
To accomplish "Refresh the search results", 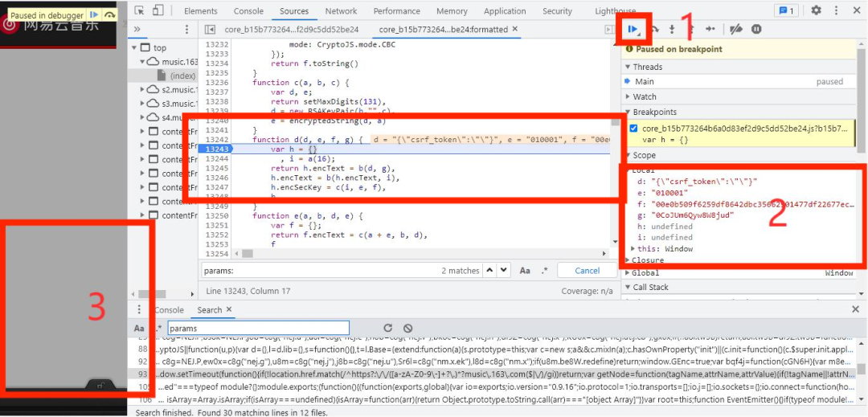I will [388, 328].
